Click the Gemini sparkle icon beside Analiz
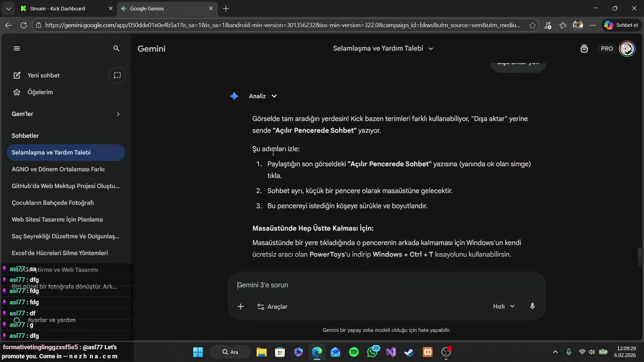This screenshot has height=362, width=644. [x=234, y=96]
